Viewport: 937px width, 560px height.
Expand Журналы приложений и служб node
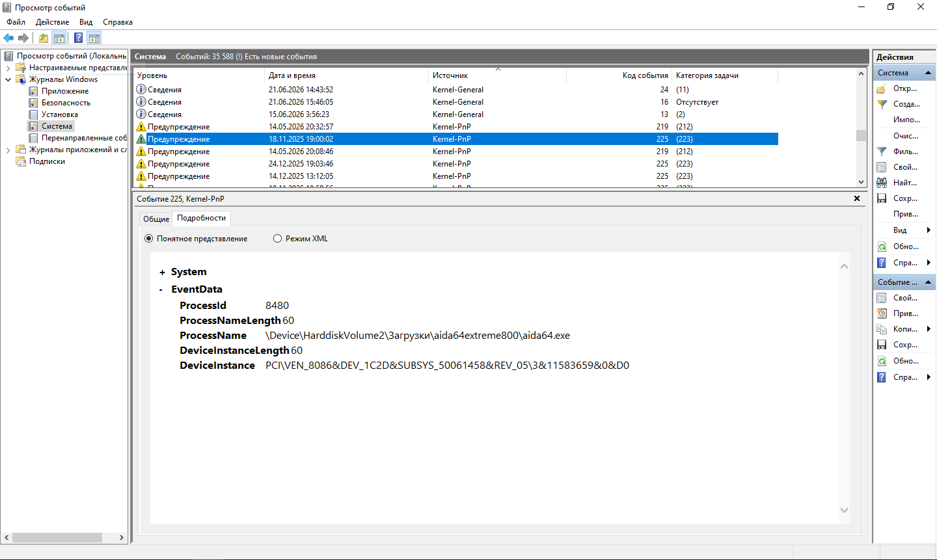(8, 150)
